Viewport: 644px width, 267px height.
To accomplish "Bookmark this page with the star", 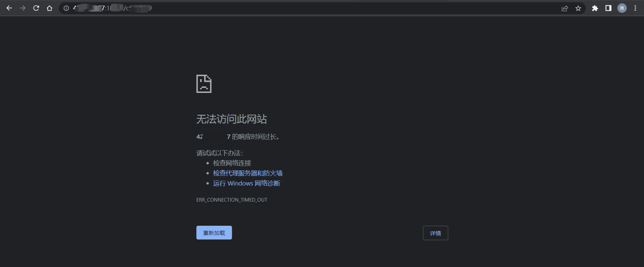I will [578, 8].
